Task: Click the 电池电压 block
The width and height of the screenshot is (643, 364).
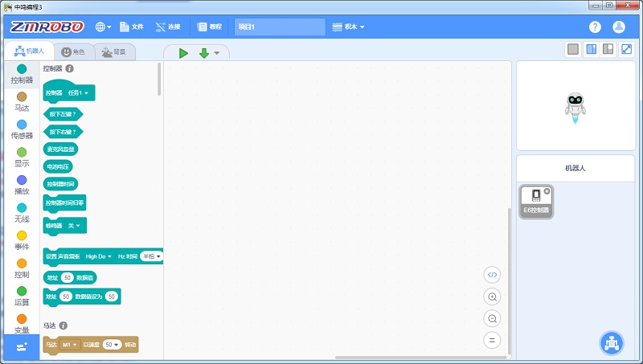Action: 58,166
